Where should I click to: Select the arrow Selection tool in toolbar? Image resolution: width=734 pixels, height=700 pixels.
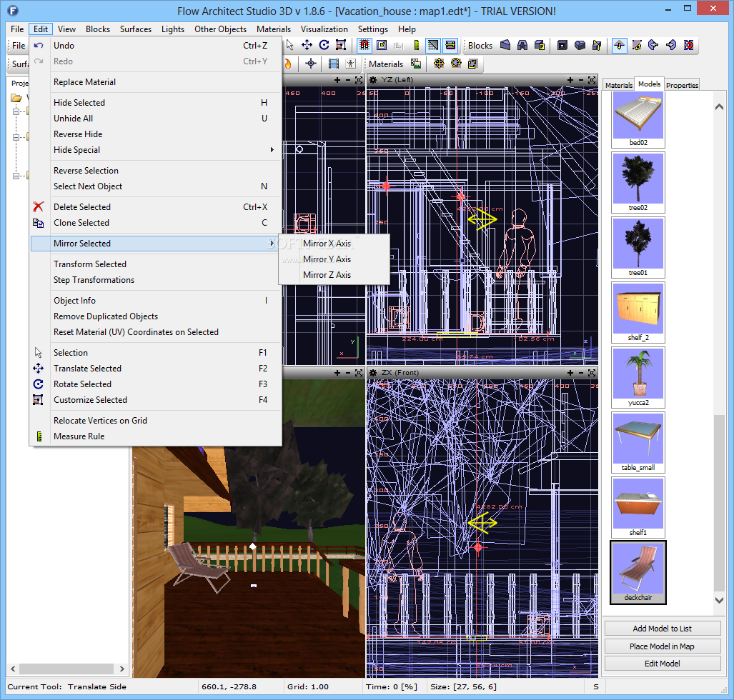(x=290, y=45)
